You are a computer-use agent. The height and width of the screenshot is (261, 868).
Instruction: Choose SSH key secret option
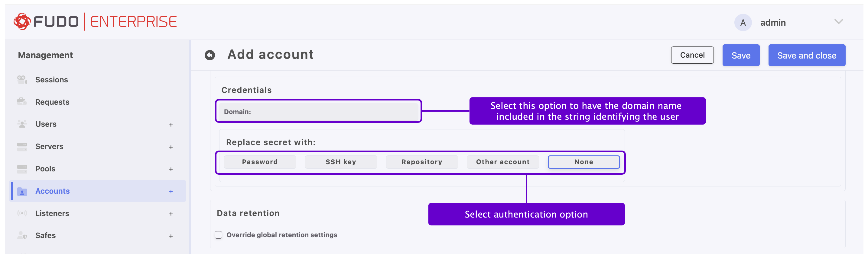341,162
